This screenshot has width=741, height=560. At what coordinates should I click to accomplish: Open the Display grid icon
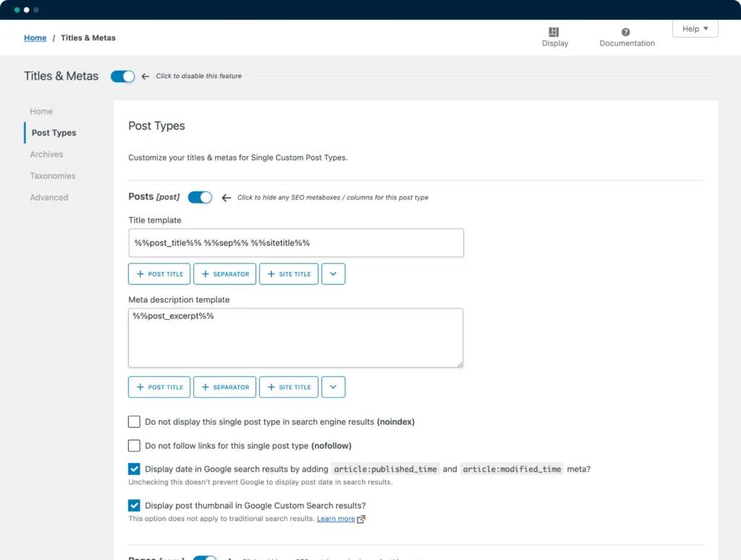(x=554, y=32)
